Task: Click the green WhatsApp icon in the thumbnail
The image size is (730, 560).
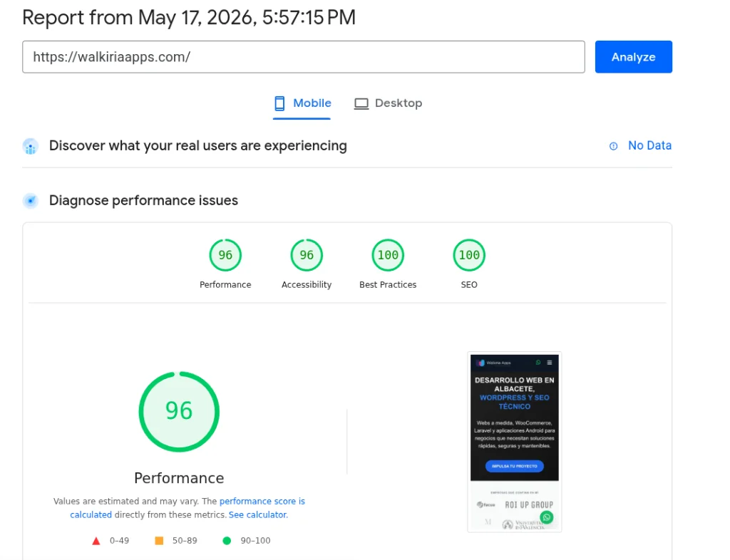Action: pos(547,517)
